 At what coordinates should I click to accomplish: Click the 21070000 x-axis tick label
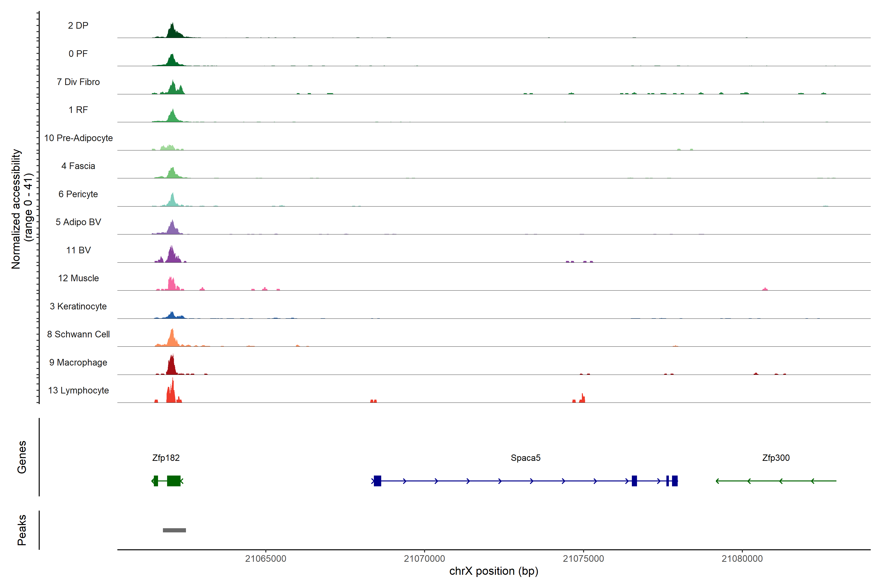pos(424,559)
